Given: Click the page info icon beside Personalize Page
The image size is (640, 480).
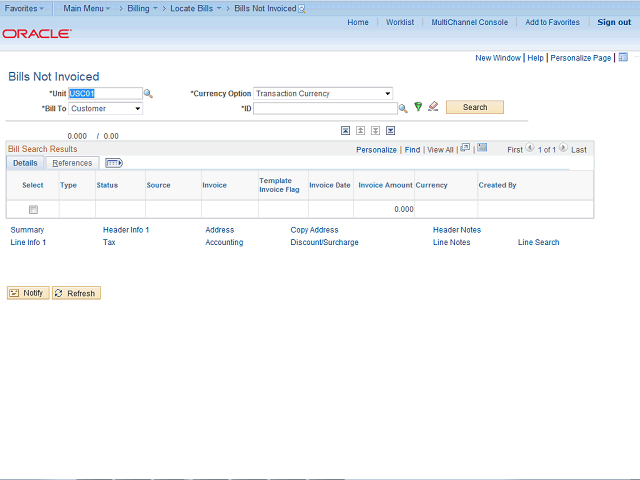Looking at the screenshot, I should pos(623,57).
